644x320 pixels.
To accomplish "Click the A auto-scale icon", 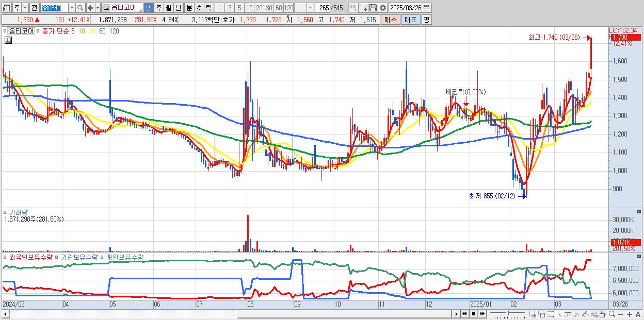I will point(638,314).
